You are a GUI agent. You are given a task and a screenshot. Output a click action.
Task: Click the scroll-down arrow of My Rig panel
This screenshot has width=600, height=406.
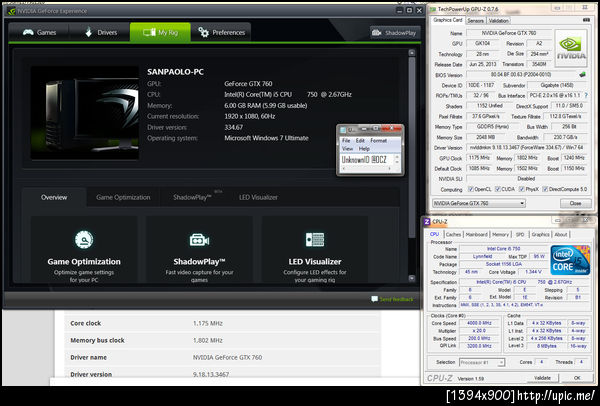(412, 278)
